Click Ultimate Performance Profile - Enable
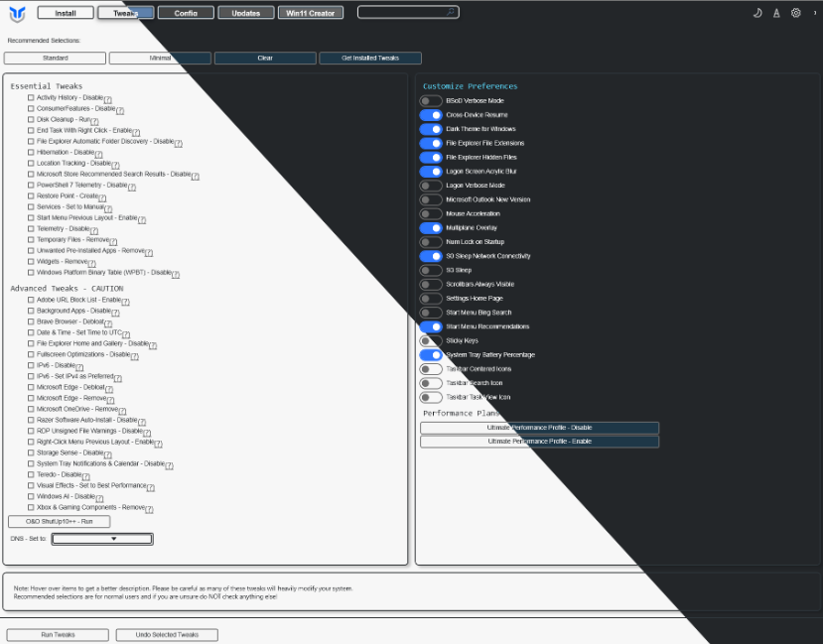 pyautogui.click(x=540, y=442)
